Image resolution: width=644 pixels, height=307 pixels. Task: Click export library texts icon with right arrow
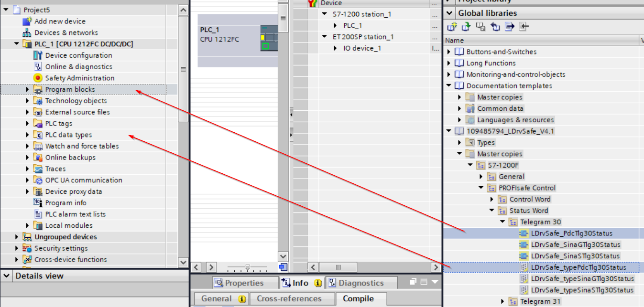point(509,27)
